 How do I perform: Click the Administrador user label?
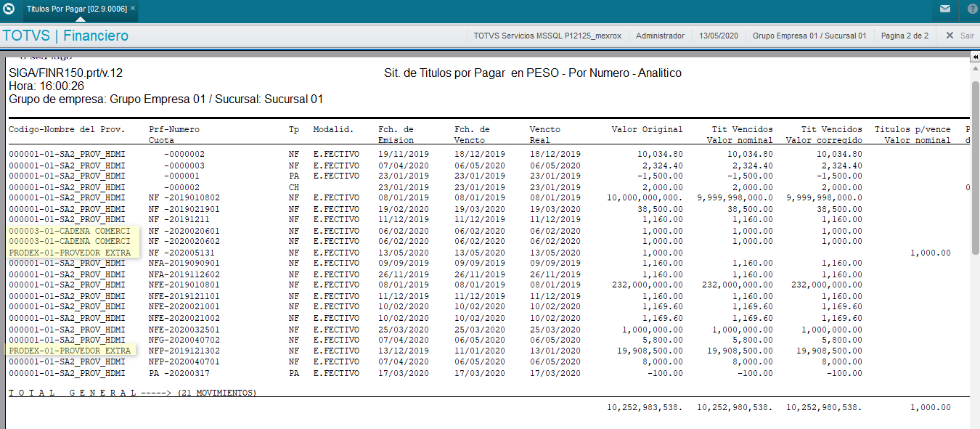660,35
